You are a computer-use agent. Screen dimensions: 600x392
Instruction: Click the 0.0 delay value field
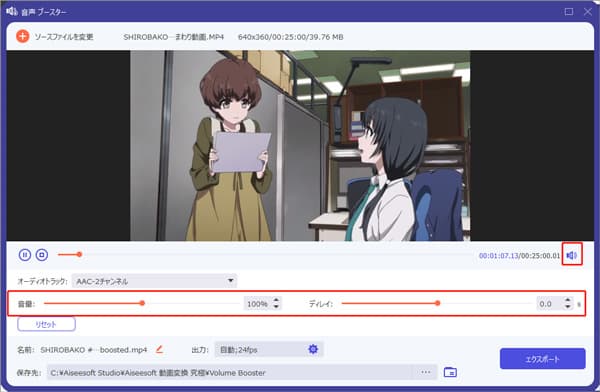click(x=550, y=304)
